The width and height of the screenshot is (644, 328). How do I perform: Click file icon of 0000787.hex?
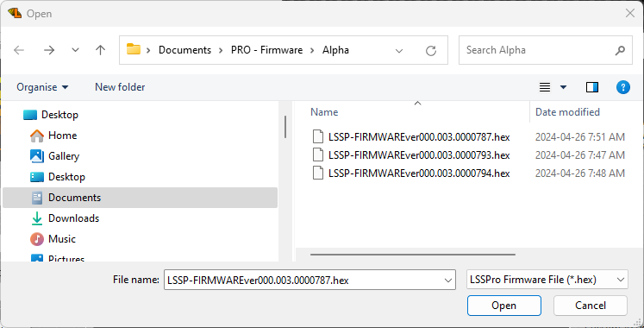click(x=318, y=136)
